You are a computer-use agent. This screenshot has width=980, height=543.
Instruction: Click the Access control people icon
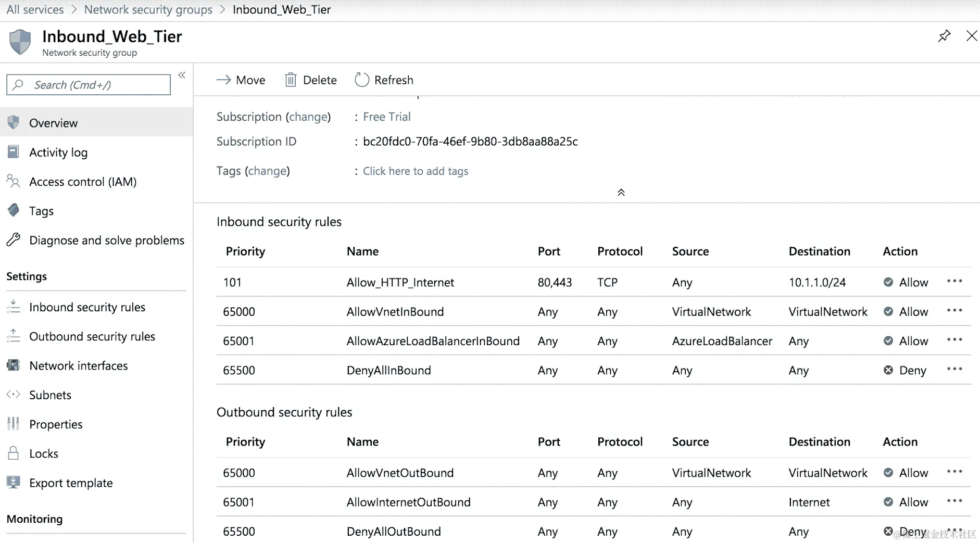(x=14, y=181)
